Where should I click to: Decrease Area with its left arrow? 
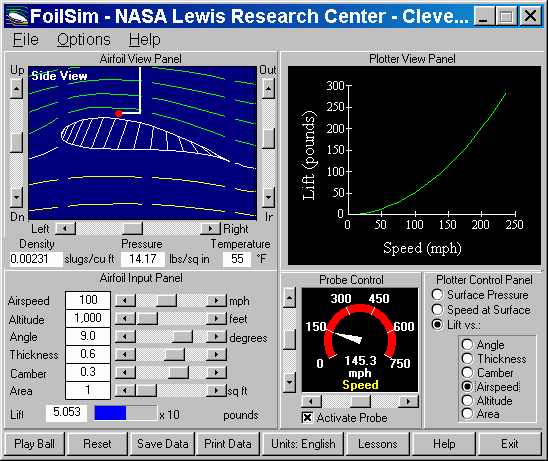coord(125,391)
